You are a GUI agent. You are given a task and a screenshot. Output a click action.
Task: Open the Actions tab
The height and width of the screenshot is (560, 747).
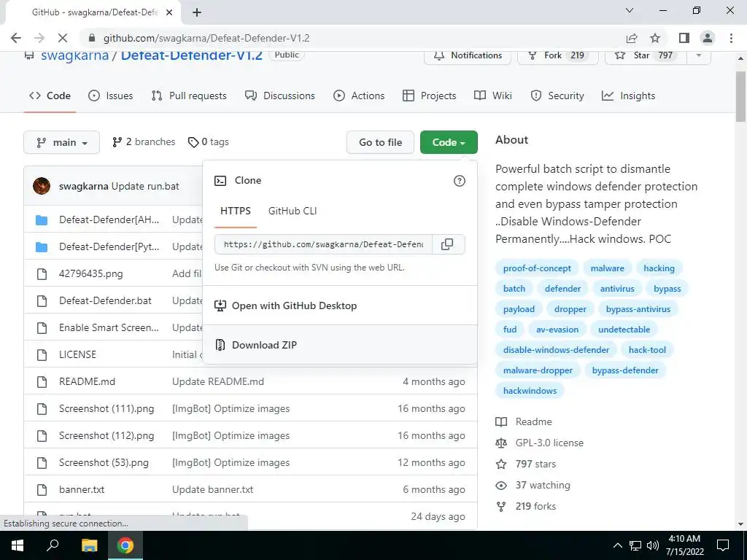pos(359,96)
